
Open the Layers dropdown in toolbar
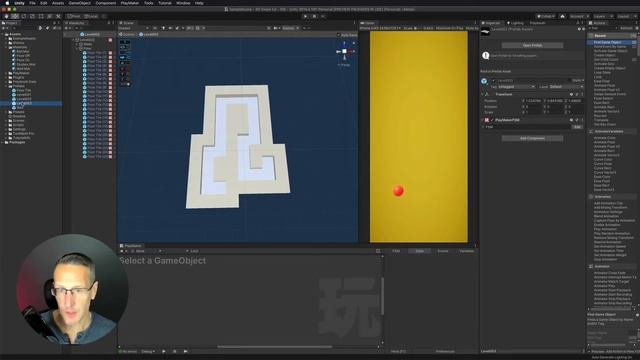pyautogui.click(x=603, y=16)
